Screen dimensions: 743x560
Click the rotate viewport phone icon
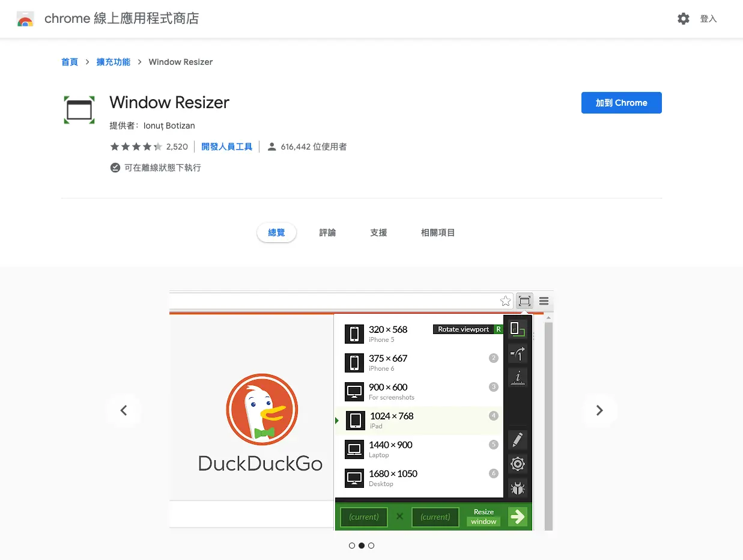coord(517,329)
